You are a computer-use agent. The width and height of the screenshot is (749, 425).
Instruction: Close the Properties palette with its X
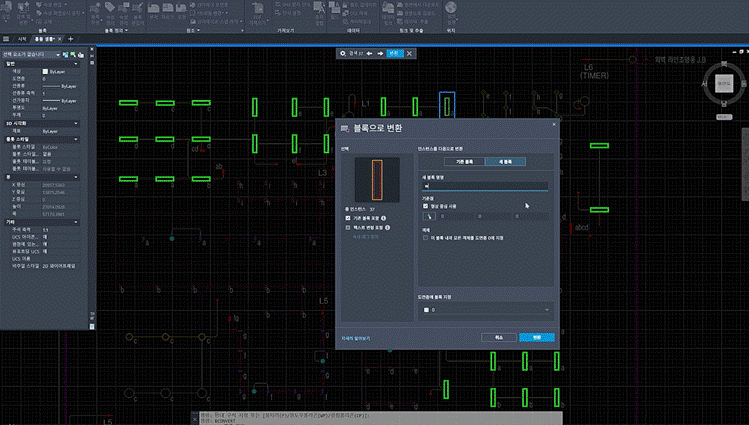pyautogui.click(x=92, y=49)
